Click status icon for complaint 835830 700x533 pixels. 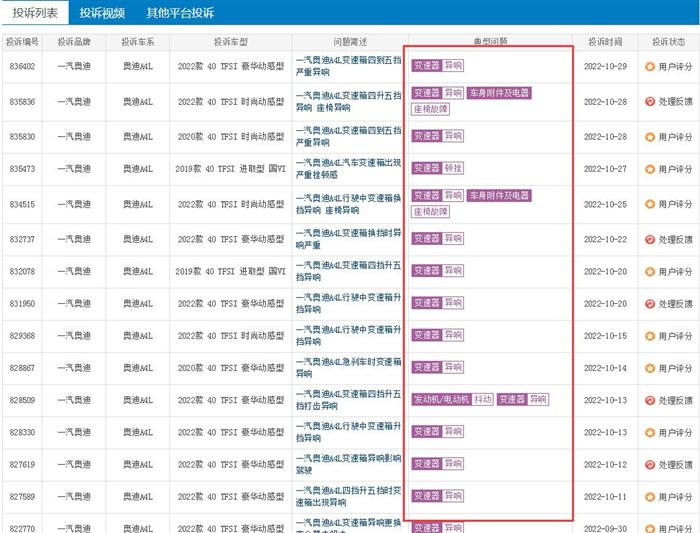pyautogui.click(x=650, y=137)
